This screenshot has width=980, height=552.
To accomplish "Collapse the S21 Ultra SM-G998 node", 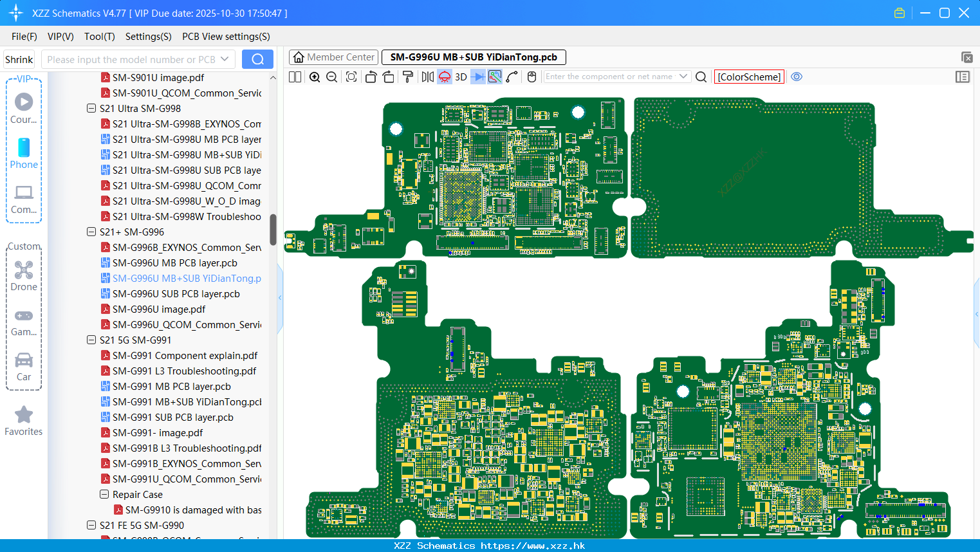I will pos(91,109).
